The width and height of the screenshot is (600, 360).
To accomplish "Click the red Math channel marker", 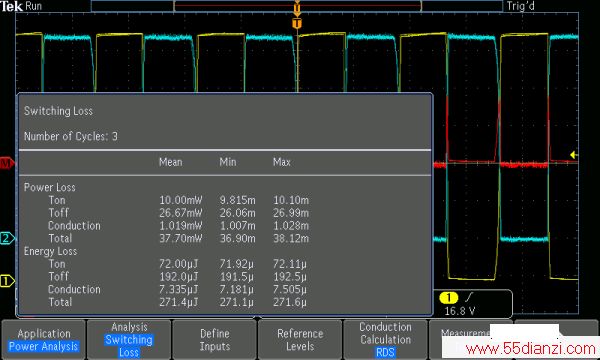I will click(7, 163).
